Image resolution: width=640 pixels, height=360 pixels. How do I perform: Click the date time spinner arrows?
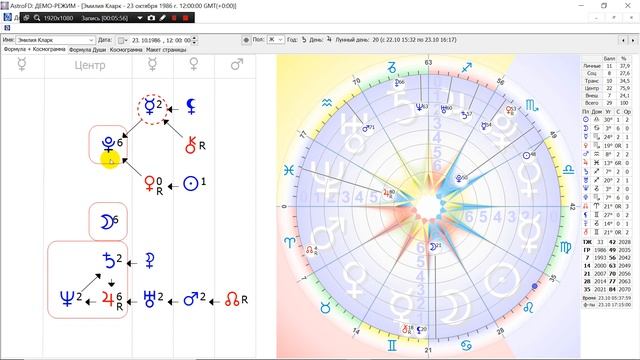194,40
